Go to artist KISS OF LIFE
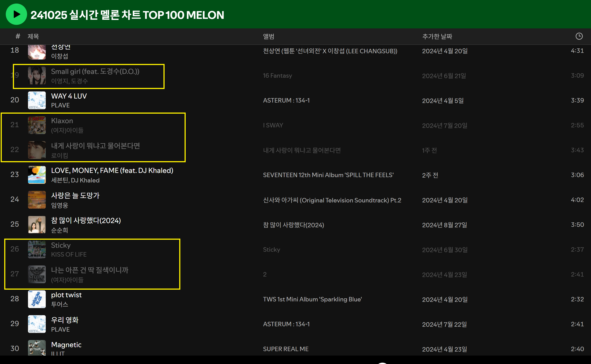The height and width of the screenshot is (364, 591). click(69, 254)
